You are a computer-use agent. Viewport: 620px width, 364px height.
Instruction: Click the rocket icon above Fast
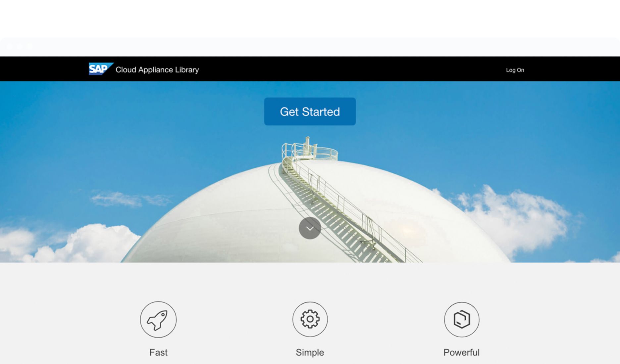pyautogui.click(x=158, y=319)
